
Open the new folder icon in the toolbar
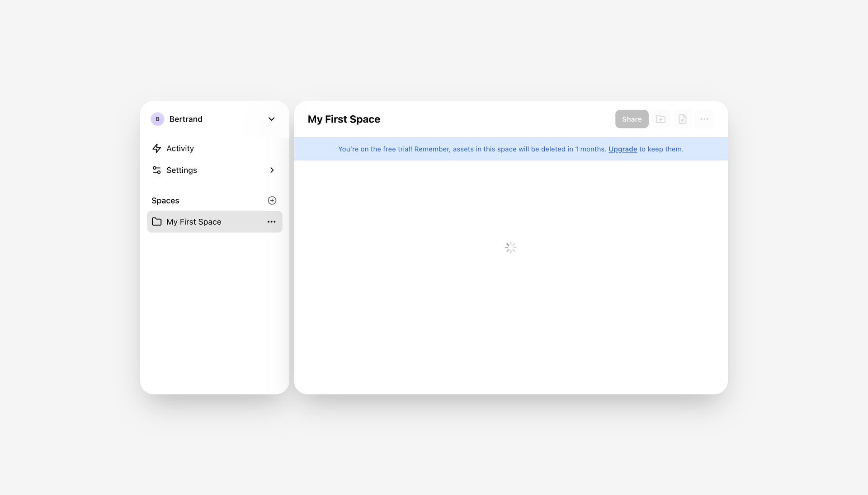[660, 119]
